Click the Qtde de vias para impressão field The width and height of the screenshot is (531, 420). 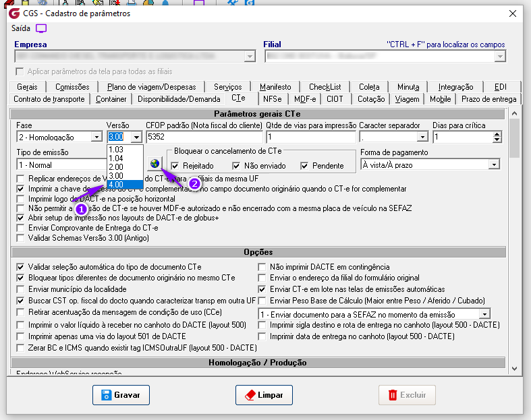[311, 137]
